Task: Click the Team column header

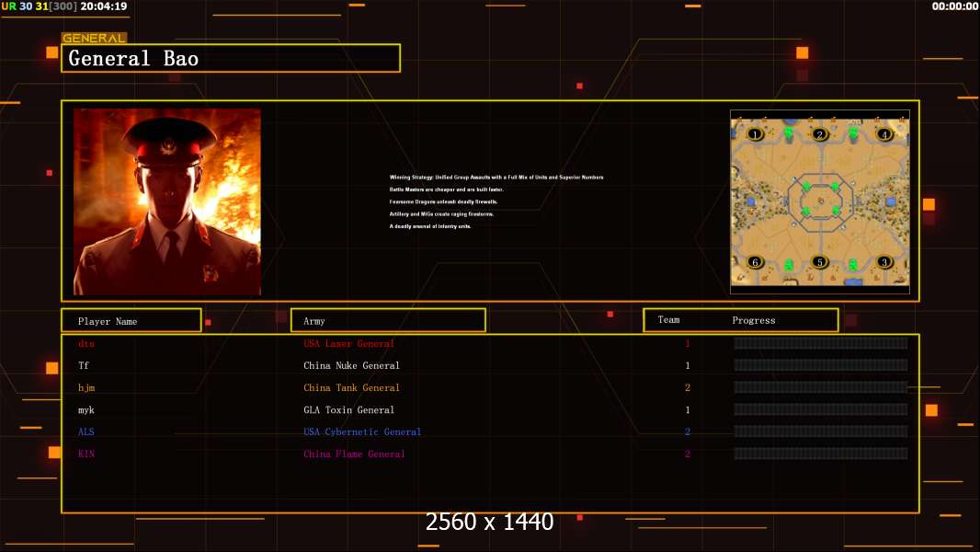Action: (668, 319)
